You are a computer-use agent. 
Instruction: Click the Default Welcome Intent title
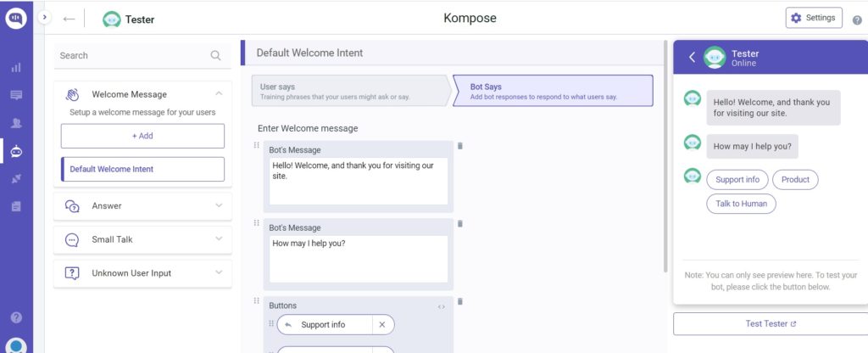310,53
